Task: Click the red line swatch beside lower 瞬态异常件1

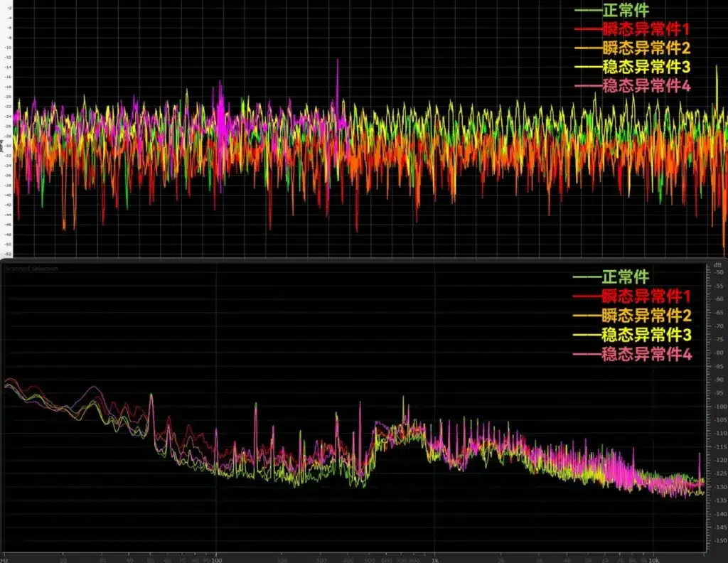Action: (x=587, y=296)
